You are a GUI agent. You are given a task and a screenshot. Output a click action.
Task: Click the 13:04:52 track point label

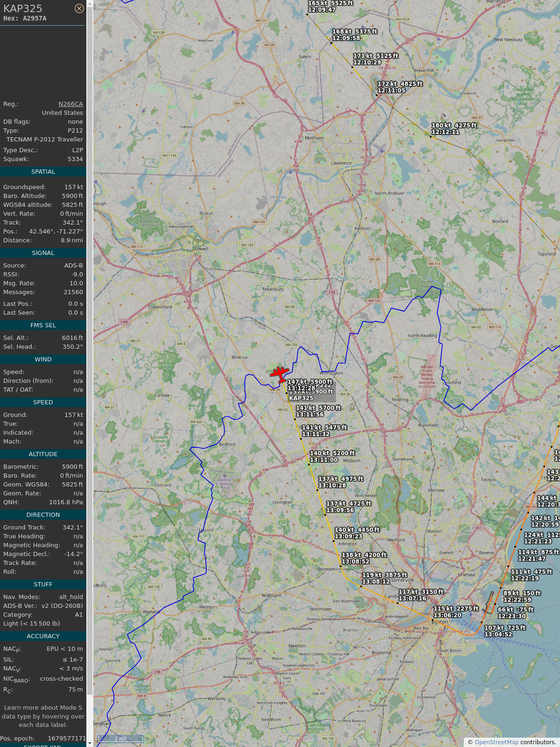point(498,634)
